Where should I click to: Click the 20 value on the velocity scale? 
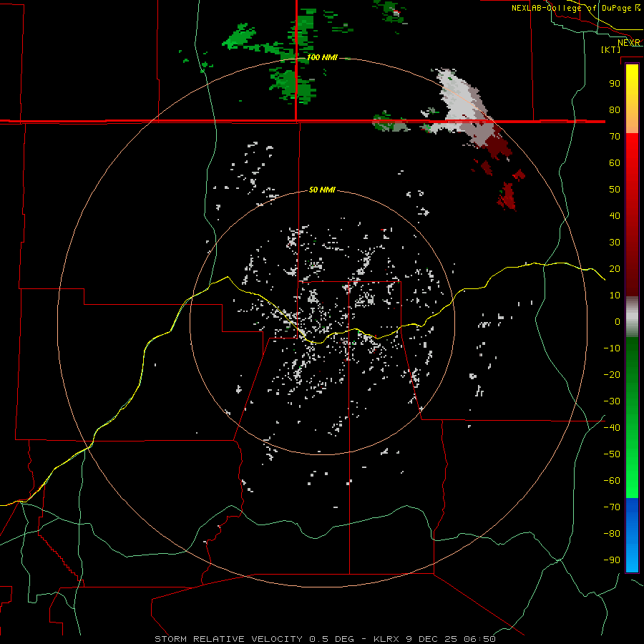tap(615, 268)
